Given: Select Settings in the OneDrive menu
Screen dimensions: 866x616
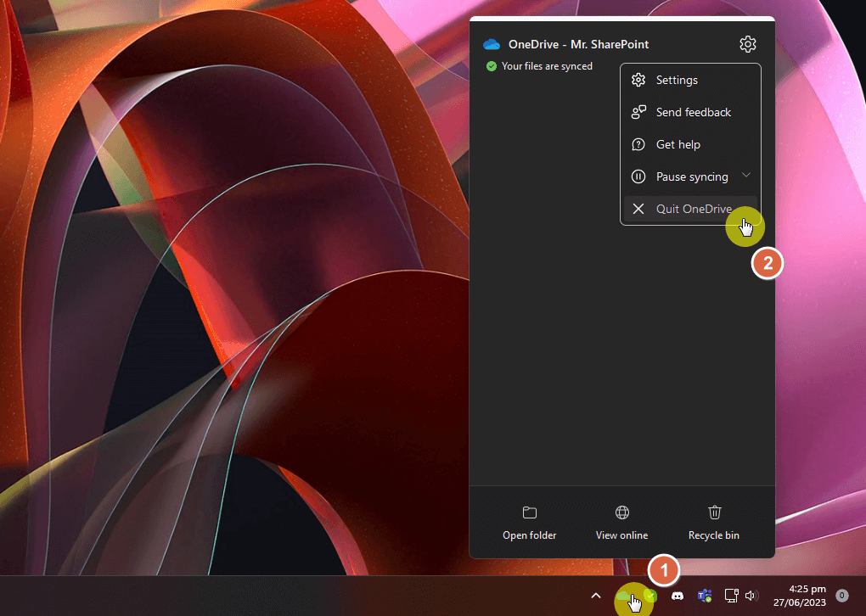Looking at the screenshot, I should (690, 80).
